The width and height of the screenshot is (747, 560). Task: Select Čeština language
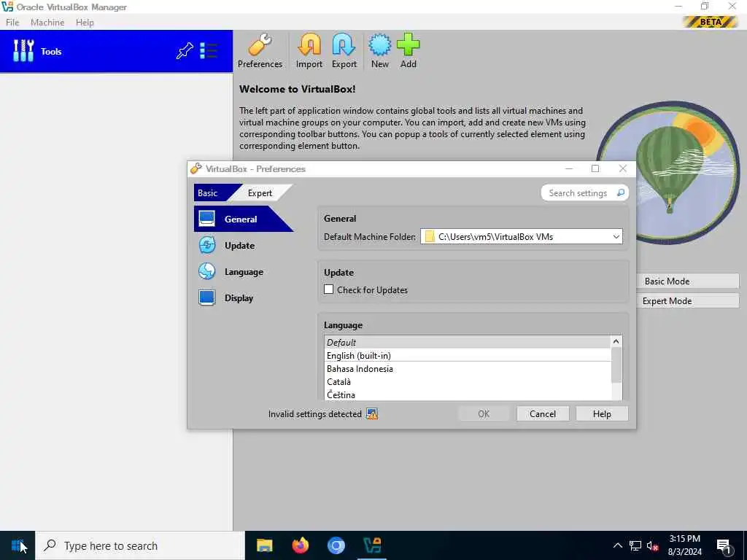click(468, 394)
